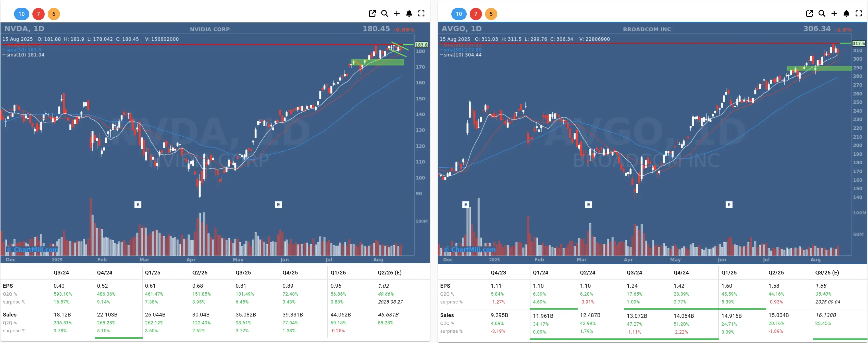Click AVGO daily change -1.6%
The image size is (868, 343).
click(x=843, y=30)
